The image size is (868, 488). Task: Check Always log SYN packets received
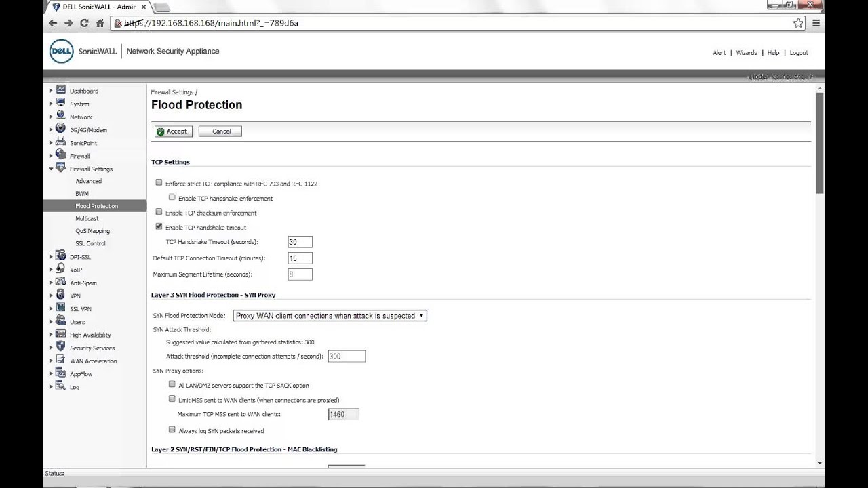(x=172, y=430)
